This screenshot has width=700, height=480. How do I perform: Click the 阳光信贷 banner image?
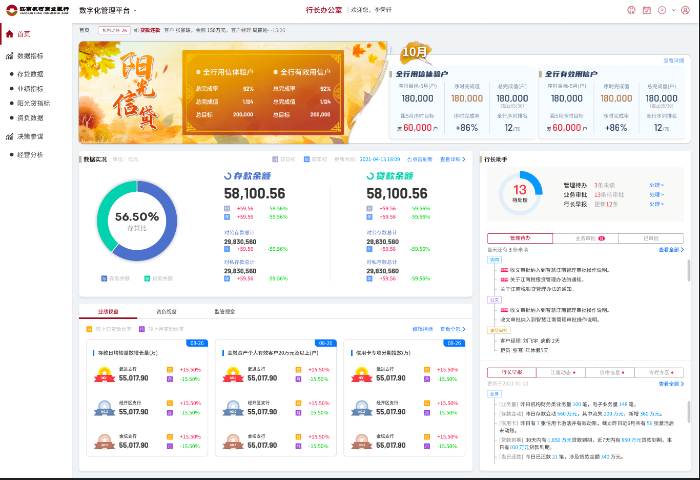tap(233, 93)
